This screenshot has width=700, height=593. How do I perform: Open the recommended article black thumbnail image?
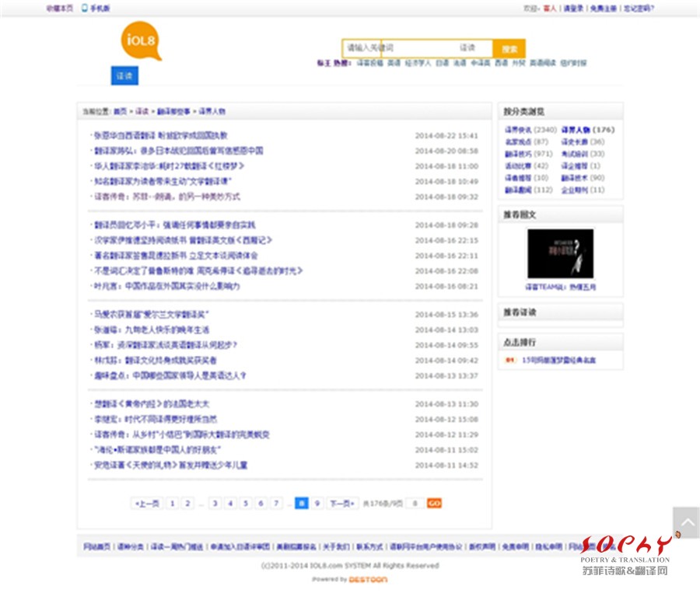point(560,253)
